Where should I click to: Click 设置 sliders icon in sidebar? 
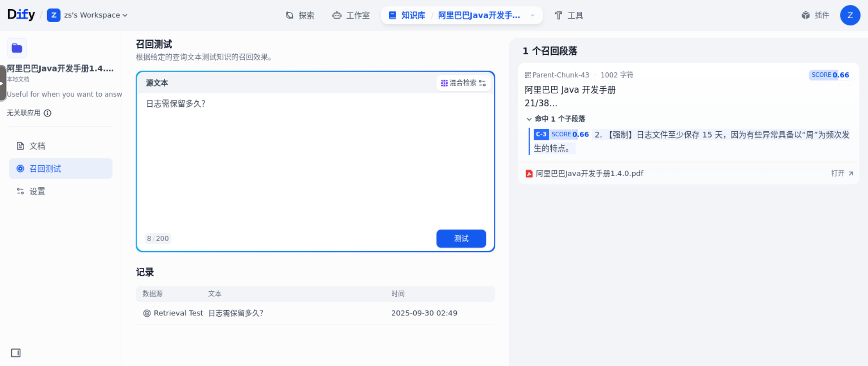20,191
